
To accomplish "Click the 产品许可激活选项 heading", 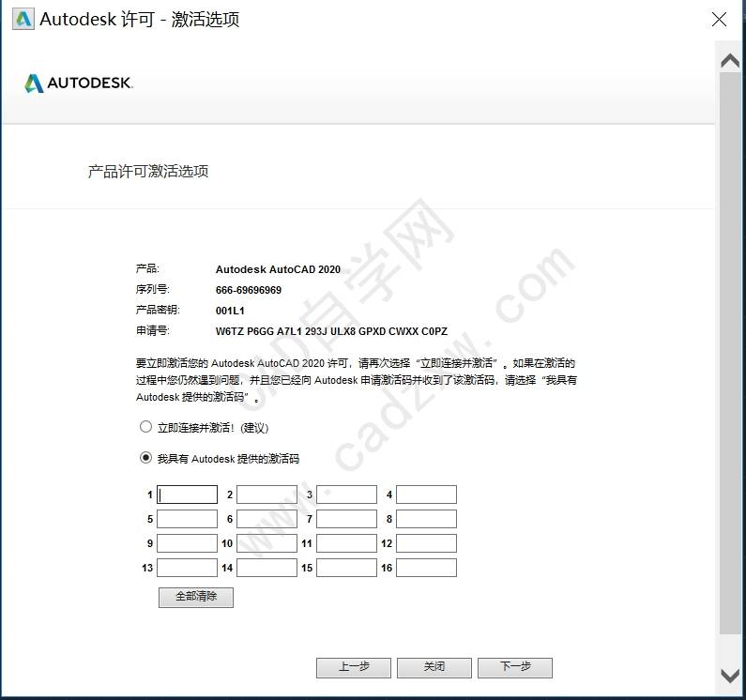I will pyautogui.click(x=148, y=172).
